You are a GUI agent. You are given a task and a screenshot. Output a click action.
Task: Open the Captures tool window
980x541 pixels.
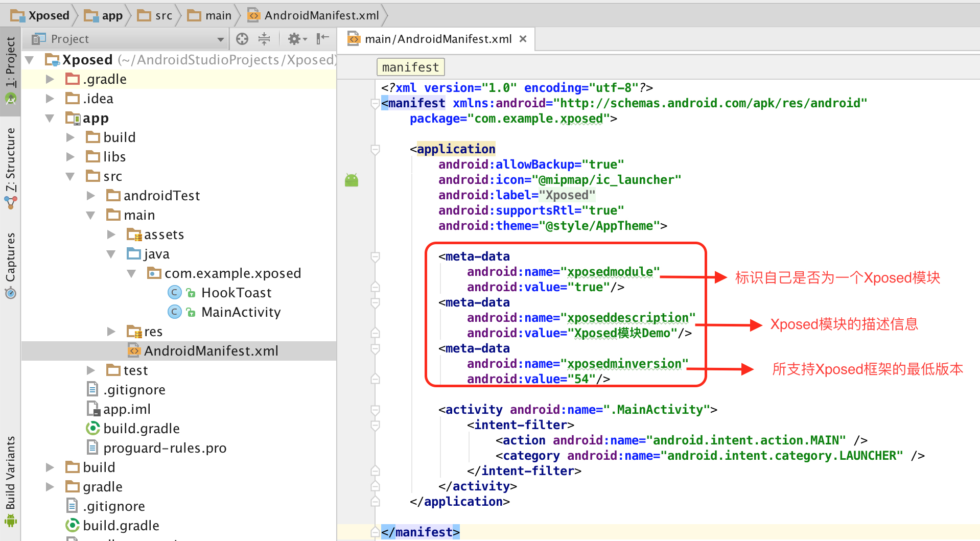[11, 266]
